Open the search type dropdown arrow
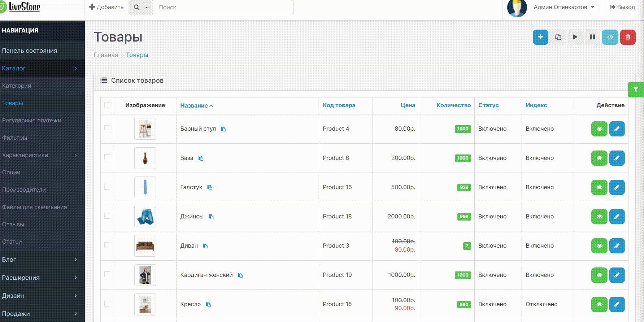This screenshot has width=644, height=322. [x=146, y=7]
